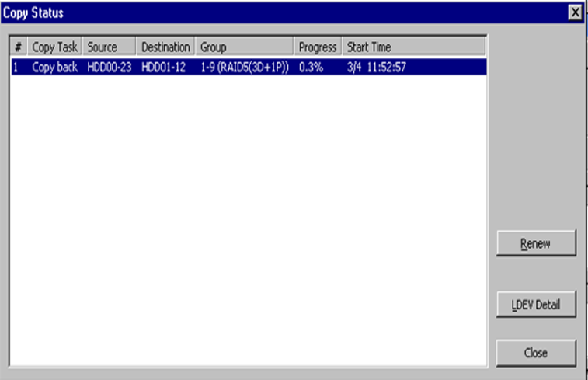Click destination value HDD01-12
Screen dimensions: 588x380
point(163,67)
